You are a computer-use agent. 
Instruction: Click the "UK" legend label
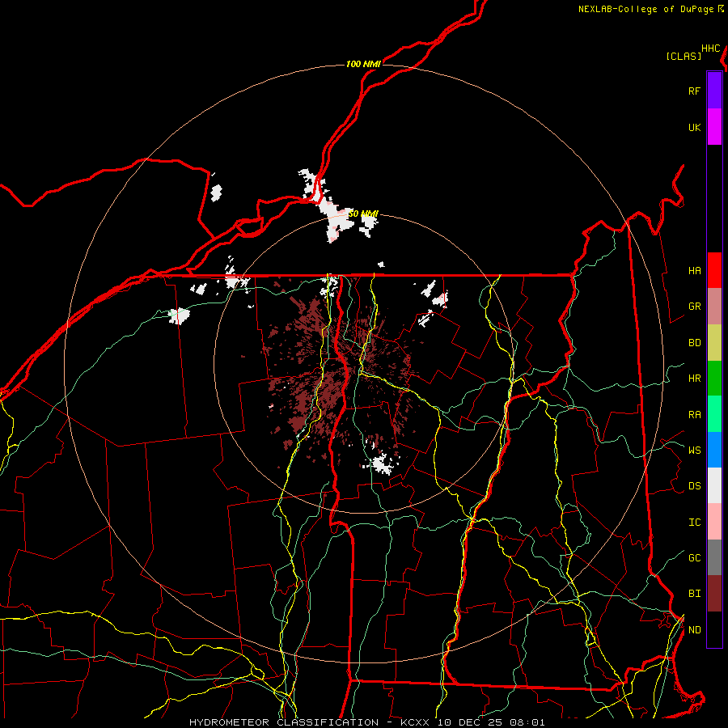(694, 127)
